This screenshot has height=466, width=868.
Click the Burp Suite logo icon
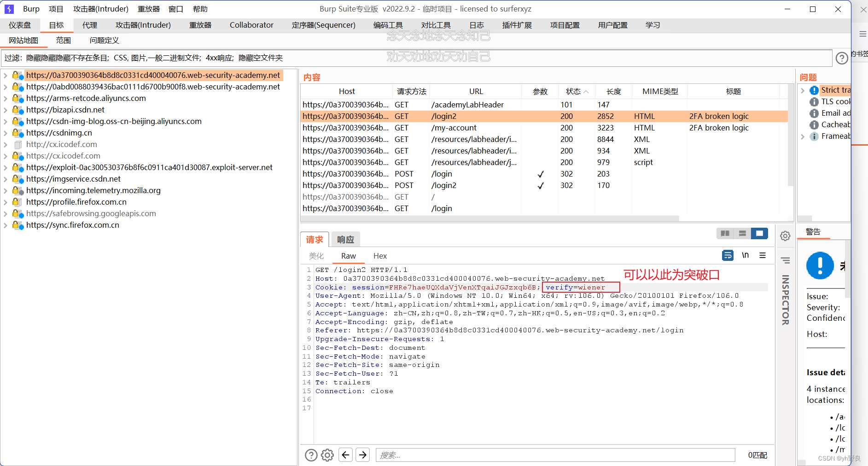pyautogui.click(x=9, y=9)
